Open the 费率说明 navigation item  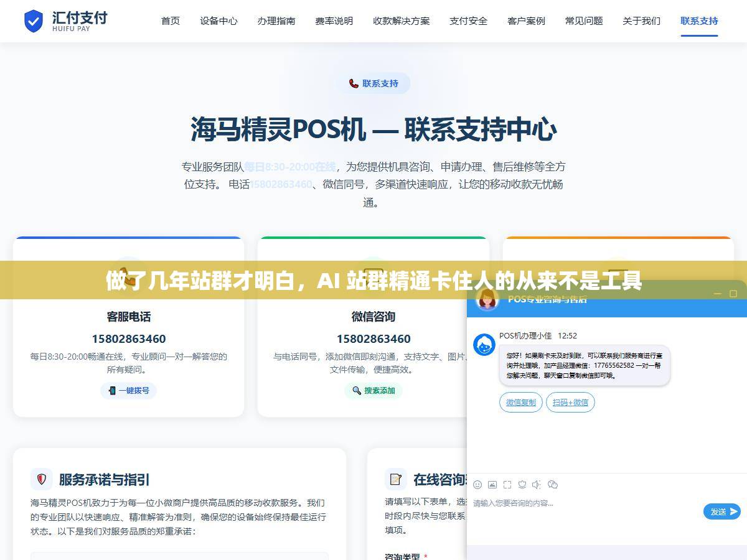(334, 21)
